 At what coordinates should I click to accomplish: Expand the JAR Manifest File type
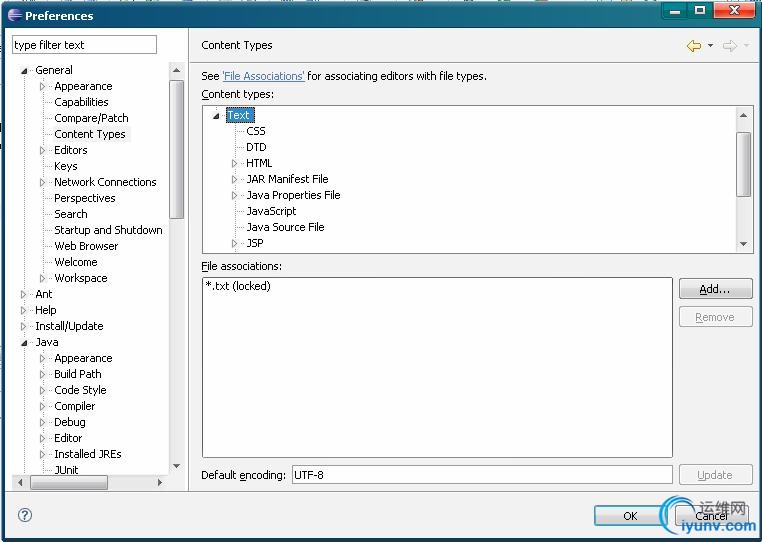pos(235,180)
